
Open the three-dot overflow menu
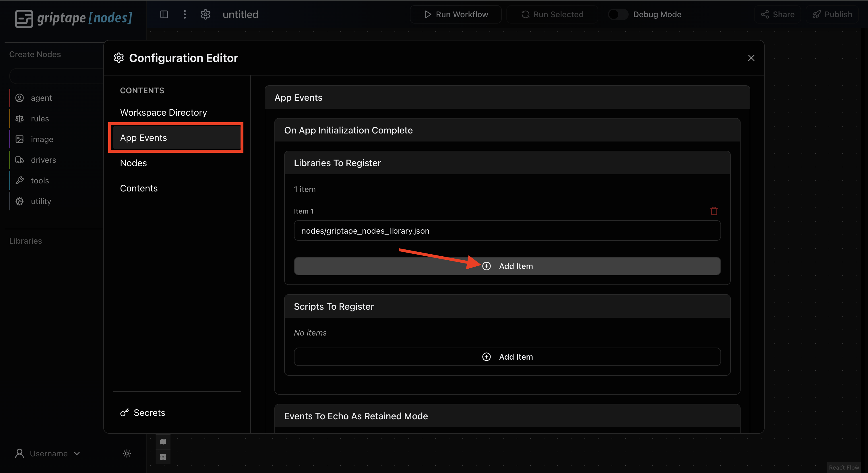click(185, 14)
